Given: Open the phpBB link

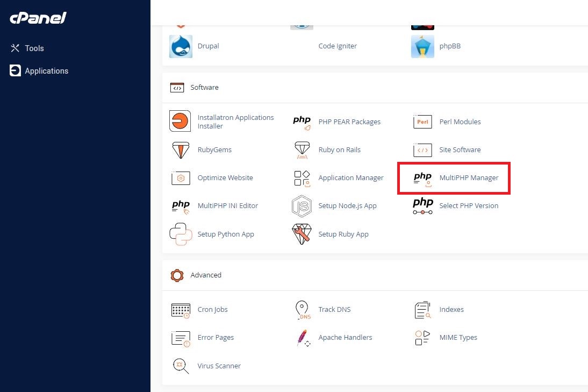Looking at the screenshot, I should (450, 46).
